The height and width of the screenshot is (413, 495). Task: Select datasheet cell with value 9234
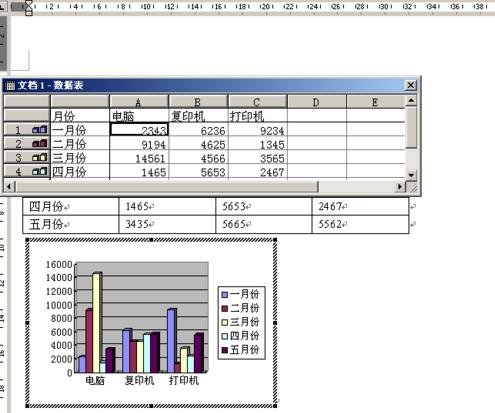[x=258, y=130]
